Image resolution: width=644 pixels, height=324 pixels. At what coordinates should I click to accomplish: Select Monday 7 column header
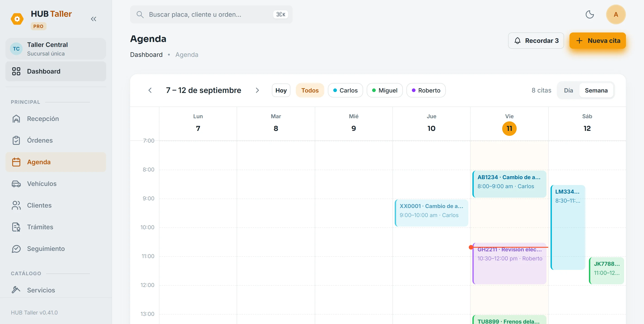click(198, 124)
